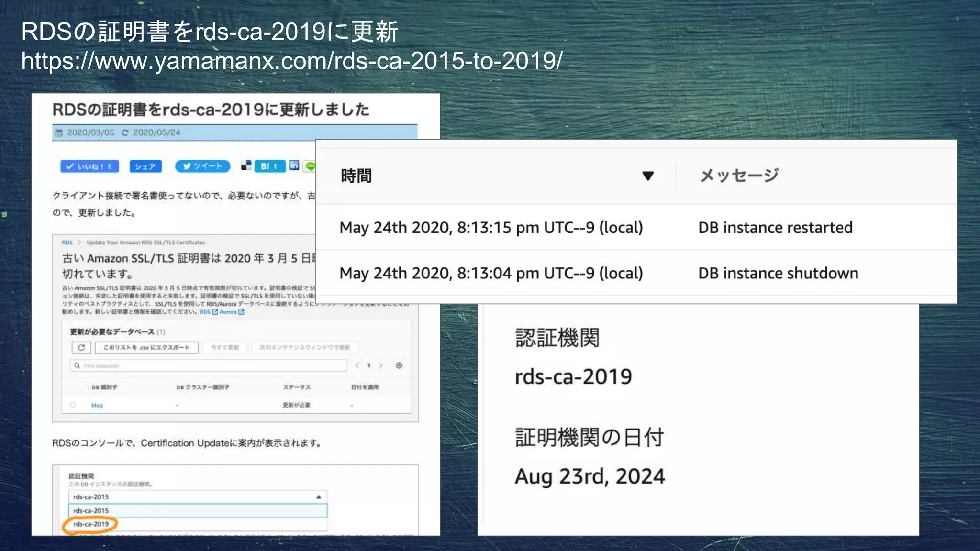Open the Aurora external documentation link
The width and height of the screenshot is (980, 551).
232,312
